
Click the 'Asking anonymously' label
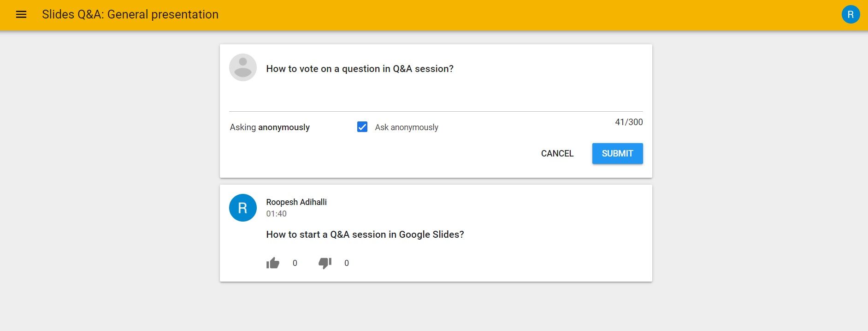[270, 127]
